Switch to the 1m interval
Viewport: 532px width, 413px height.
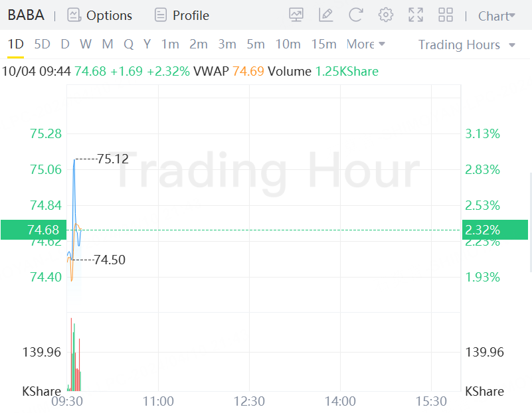[x=170, y=44]
